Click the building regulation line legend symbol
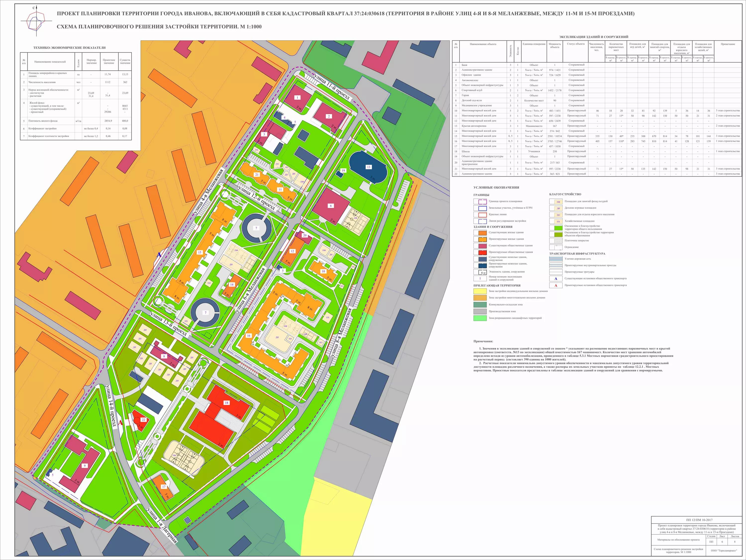 coord(480,221)
